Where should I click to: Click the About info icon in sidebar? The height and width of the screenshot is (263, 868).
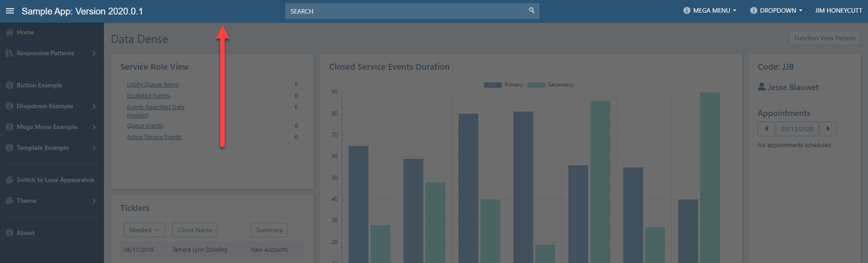[9, 233]
